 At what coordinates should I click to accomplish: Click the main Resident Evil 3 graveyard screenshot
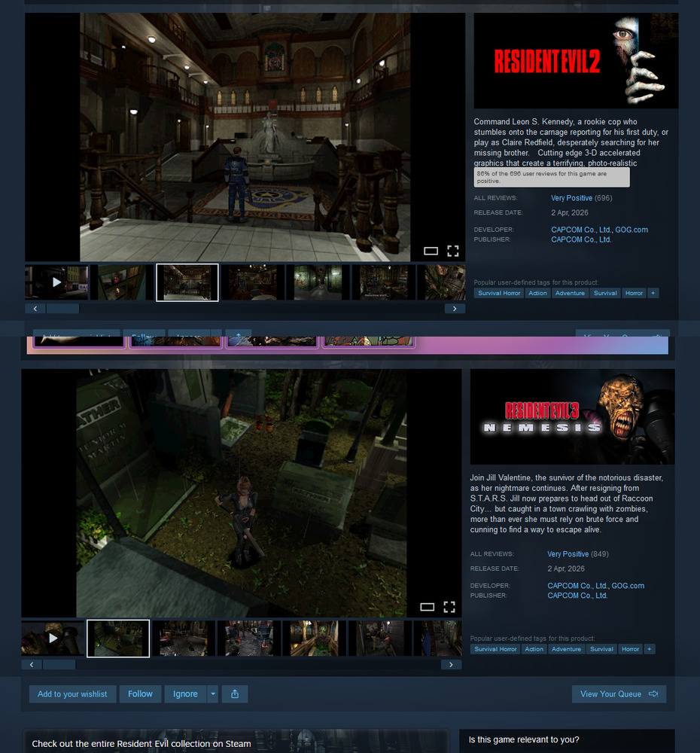pyautogui.click(x=242, y=492)
